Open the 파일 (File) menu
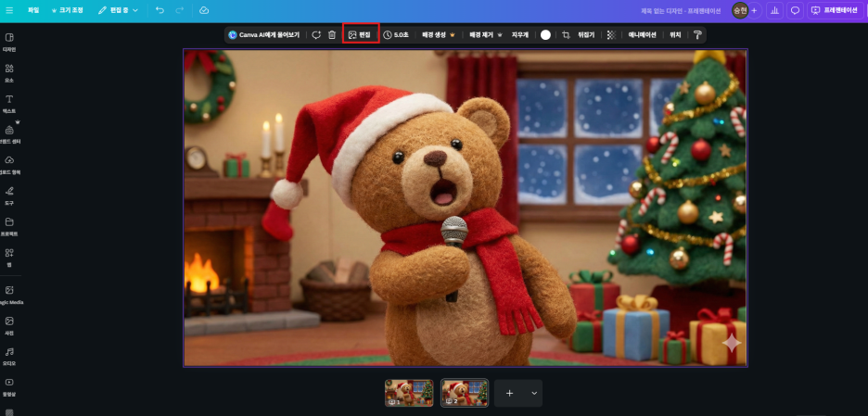Image resolution: width=868 pixels, height=416 pixels. coord(33,10)
